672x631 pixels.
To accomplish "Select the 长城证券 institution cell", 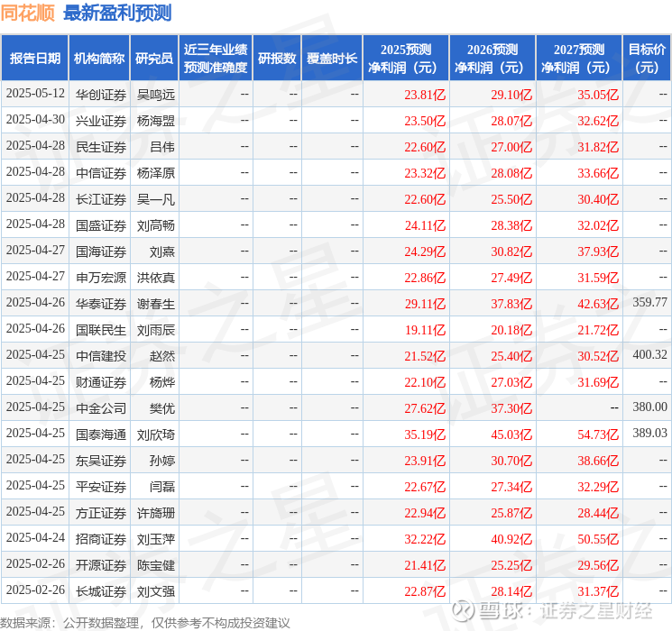I will [101, 591].
